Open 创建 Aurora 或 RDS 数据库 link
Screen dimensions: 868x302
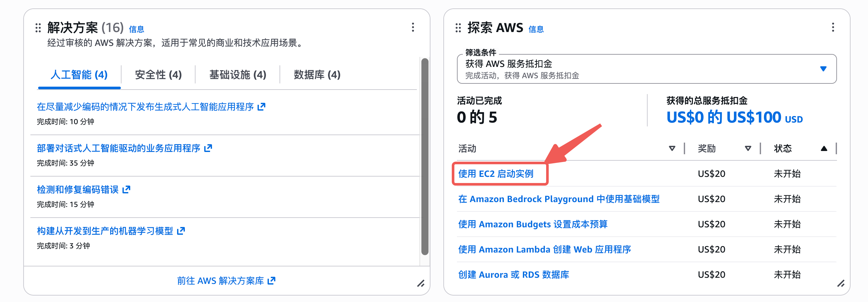pos(513,275)
